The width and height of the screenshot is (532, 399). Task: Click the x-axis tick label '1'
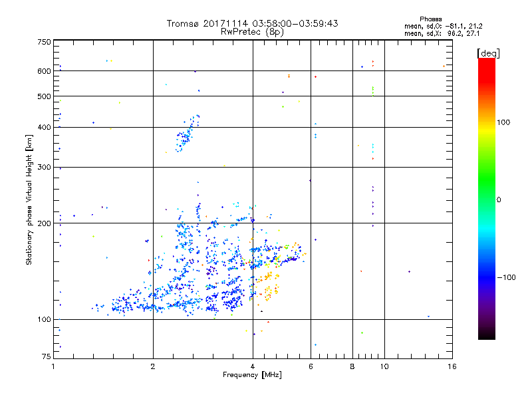[53, 366]
